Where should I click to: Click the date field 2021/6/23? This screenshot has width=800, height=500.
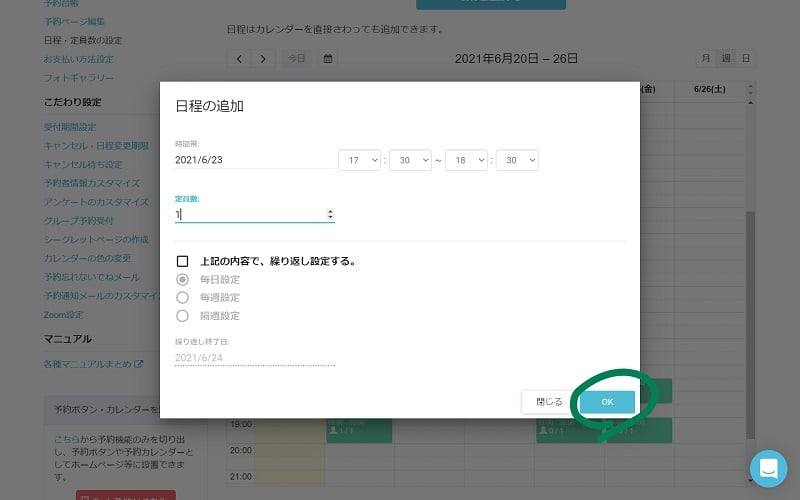click(255, 160)
